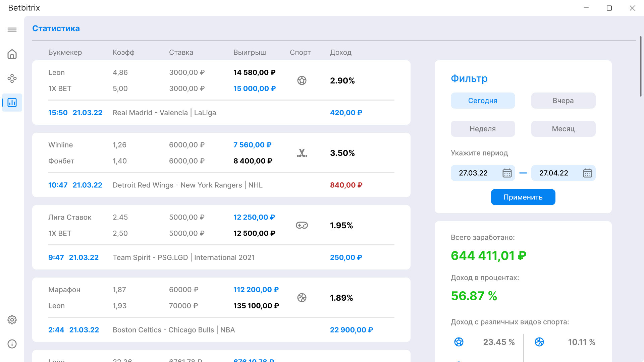Image resolution: width=644 pixels, height=362 pixels.
Task: Select the Сегодня filter
Action: 483,101
